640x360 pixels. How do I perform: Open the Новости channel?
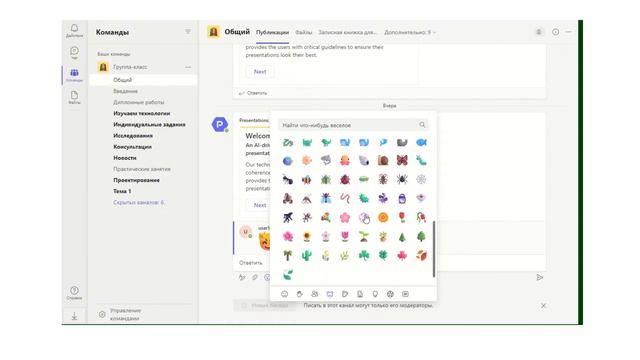125,158
